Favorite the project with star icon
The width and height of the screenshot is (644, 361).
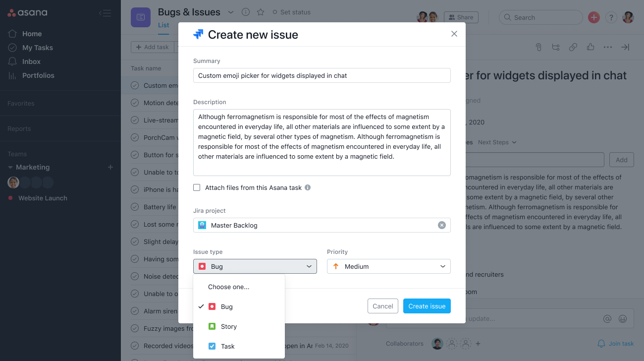click(x=261, y=12)
